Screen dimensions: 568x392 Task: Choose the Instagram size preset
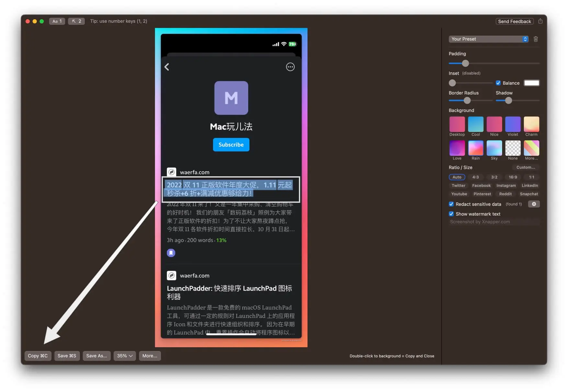tap(506, 186)
